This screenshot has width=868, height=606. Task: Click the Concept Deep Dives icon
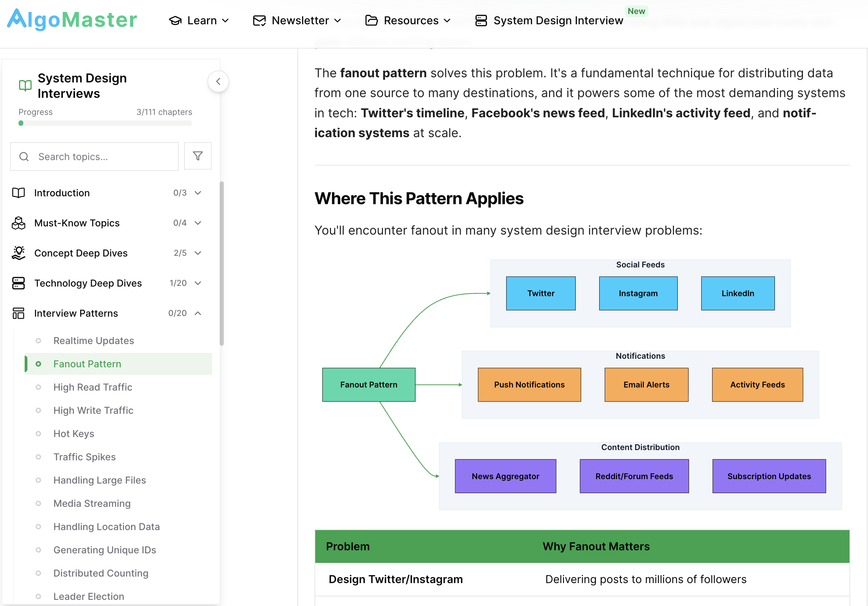[18, 253]
